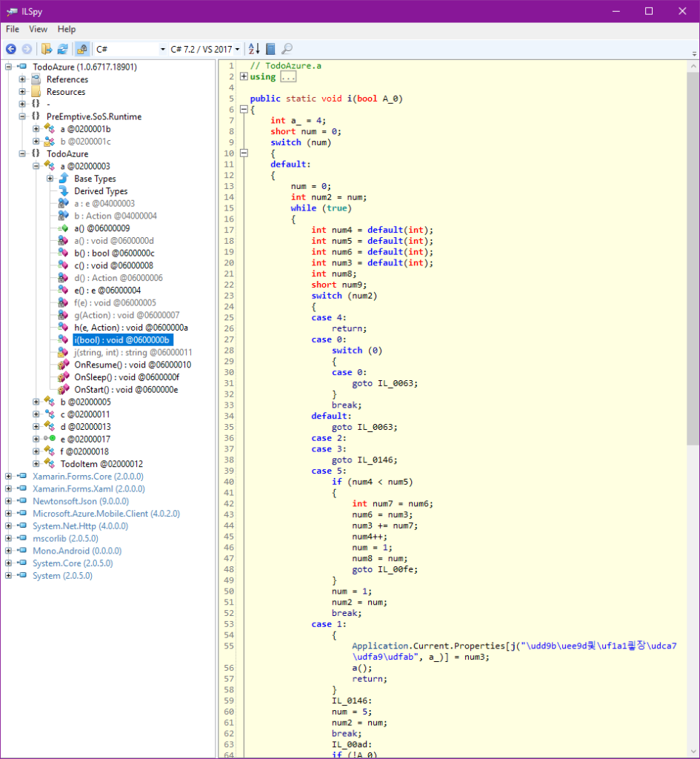Open the View menu
Image resolution: width=700 pixels, height=759 pixels.
coord(38,29)
